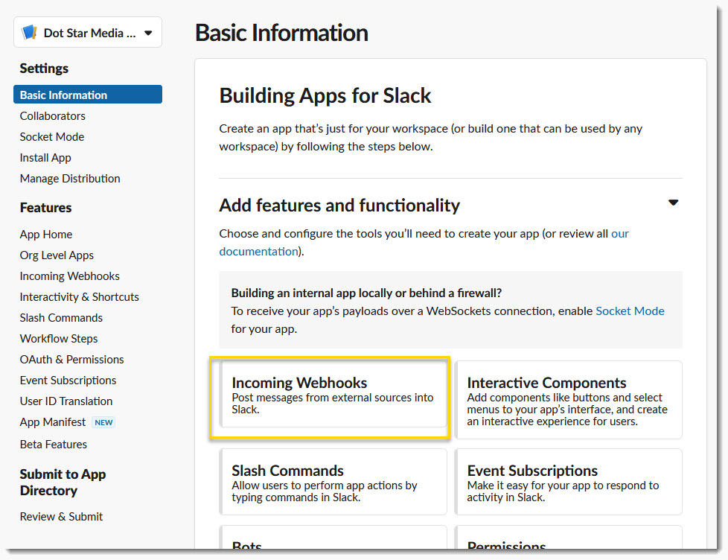The height and width of the screenshot is (560, 728).
Task: Click the Features sidebar section heading
Action: point(45,208)
